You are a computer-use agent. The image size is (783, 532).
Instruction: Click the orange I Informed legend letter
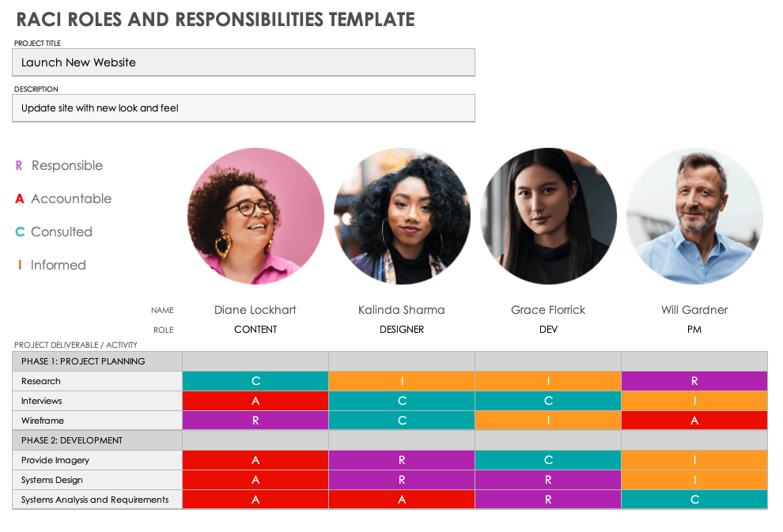point(20,266)
